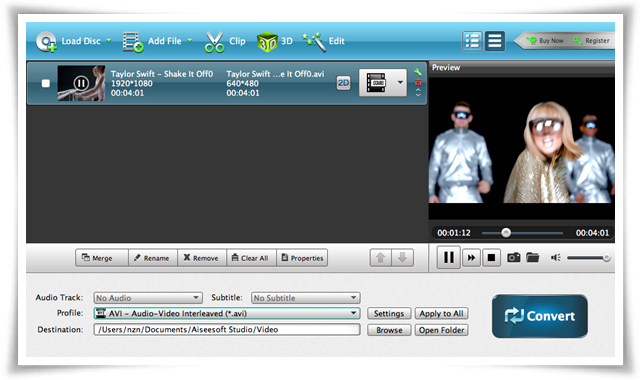Image resolution: width=640 pixels, height=380 pixels.
Task: Click source resolution '1920*1080'
Action: [132, 83]
